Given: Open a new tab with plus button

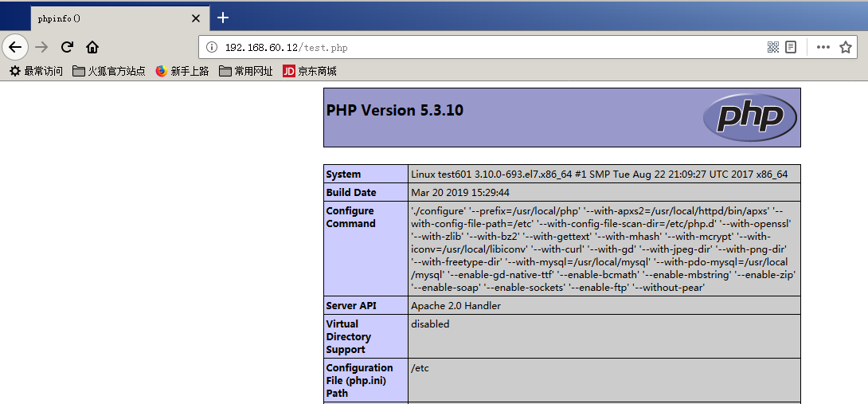Looking at the screenshot, I should coord(222,18).
